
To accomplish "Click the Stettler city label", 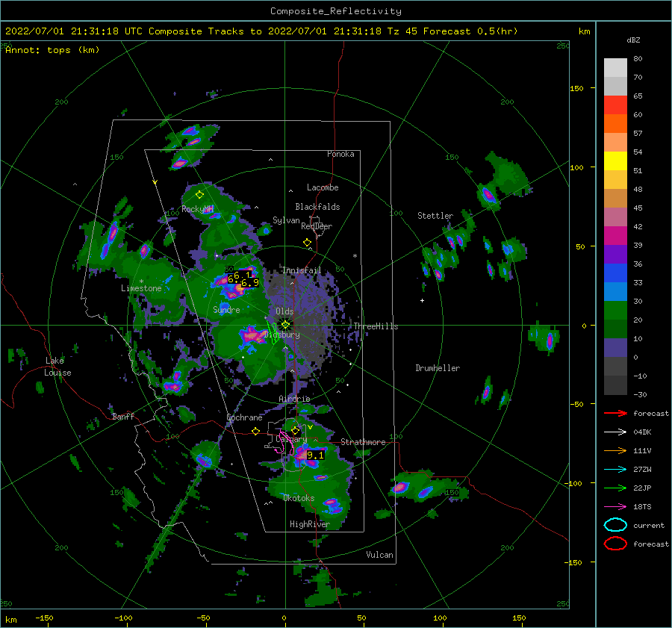I will pyautogui.click(x=435, y=216).
